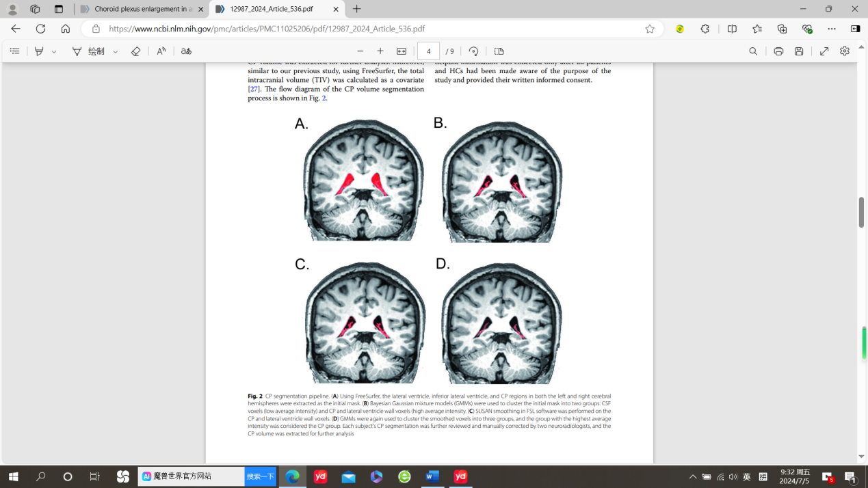Print the PDF document
The width and height of the screenshot is (868, 488).
point(778,51)
